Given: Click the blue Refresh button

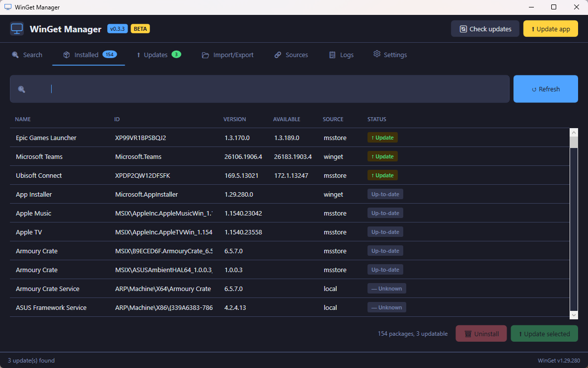Looking at the screenshot, I should pos(546,89).
